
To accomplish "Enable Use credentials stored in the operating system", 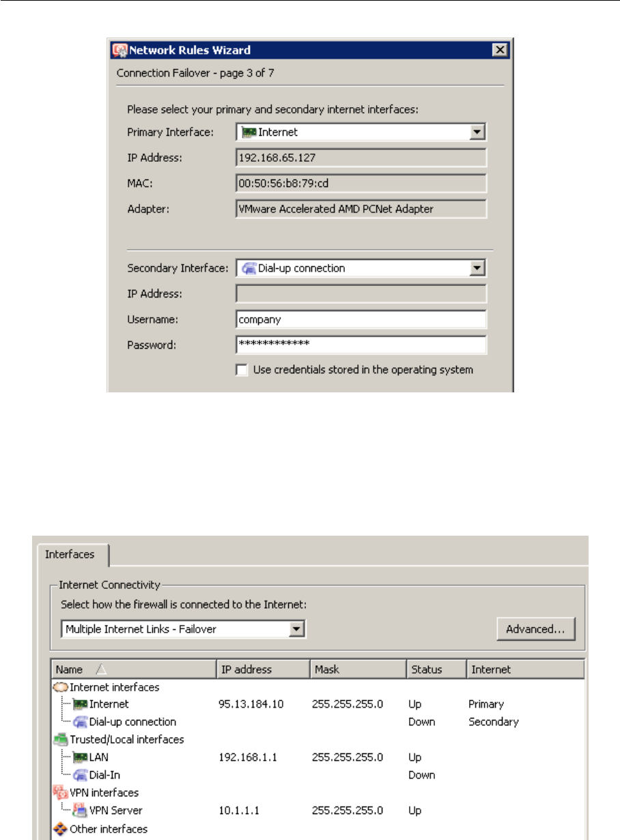I will click(x=241, y=370).
